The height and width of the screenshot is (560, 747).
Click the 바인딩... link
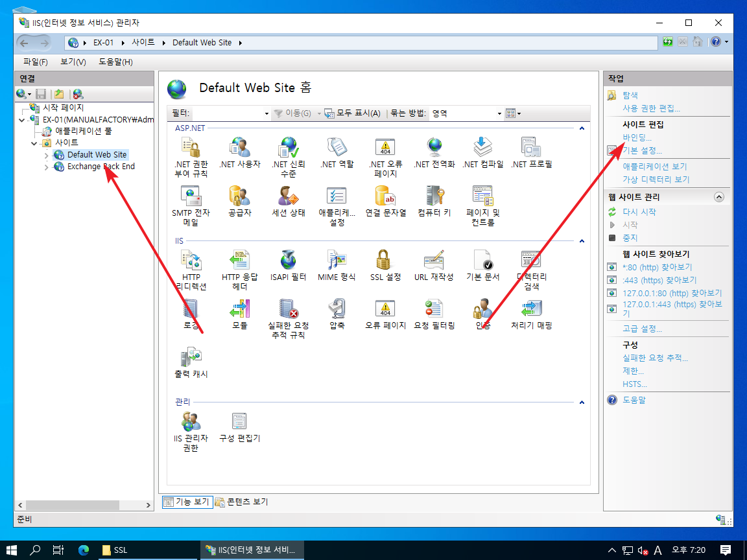pyautogui.click(x=637, y=137)
